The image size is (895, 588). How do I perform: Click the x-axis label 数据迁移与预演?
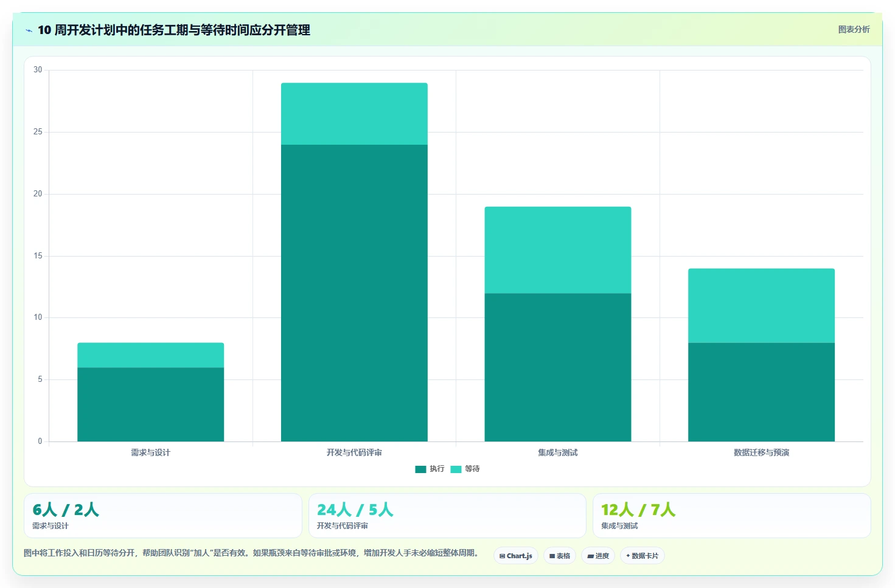[761, 452]
